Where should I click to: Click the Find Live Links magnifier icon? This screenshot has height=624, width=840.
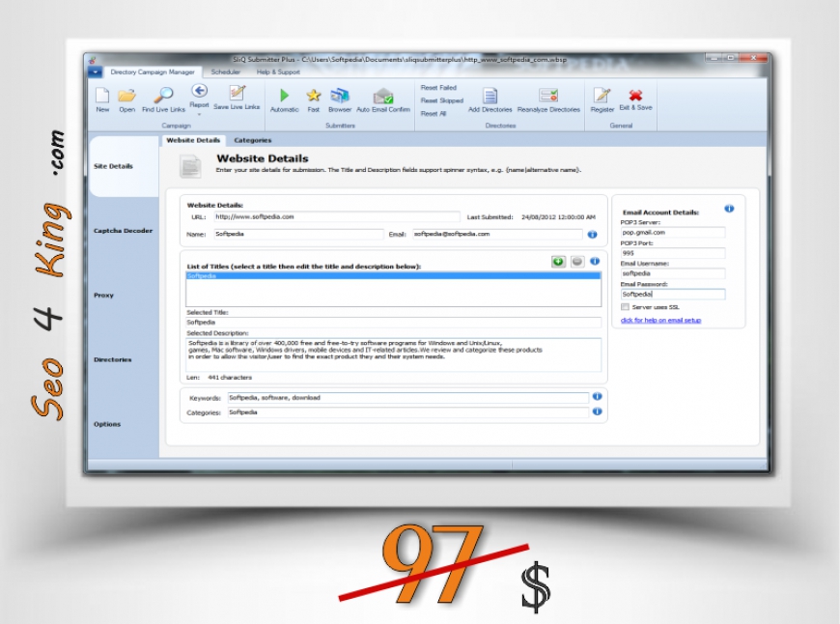(x=163, y=95)
